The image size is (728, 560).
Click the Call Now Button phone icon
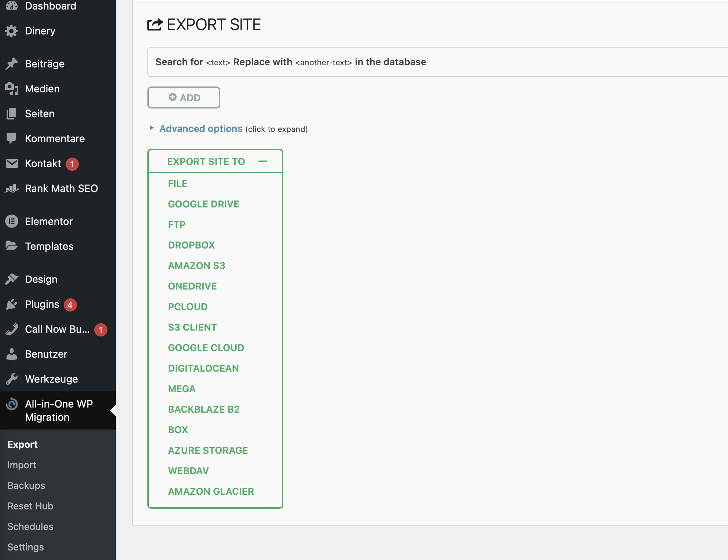[x=12, y=329]
